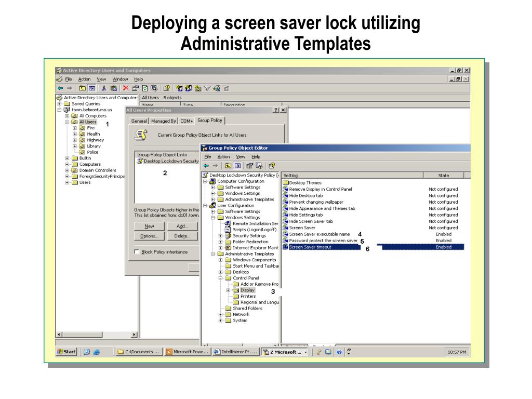Expand the Windows Components folder
The width and height of the screenshot is (532, 399).
(220, 260)
